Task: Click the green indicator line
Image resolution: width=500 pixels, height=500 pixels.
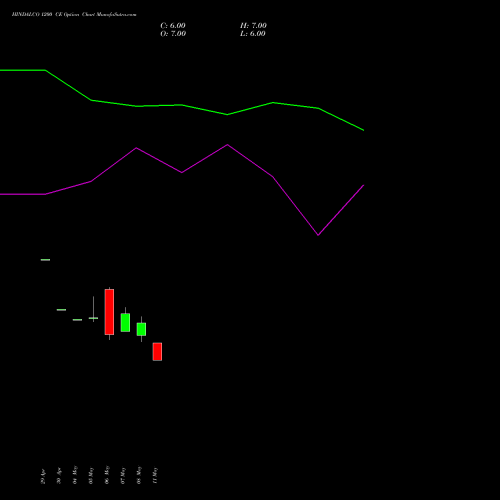Action: [x=182, y=105]
